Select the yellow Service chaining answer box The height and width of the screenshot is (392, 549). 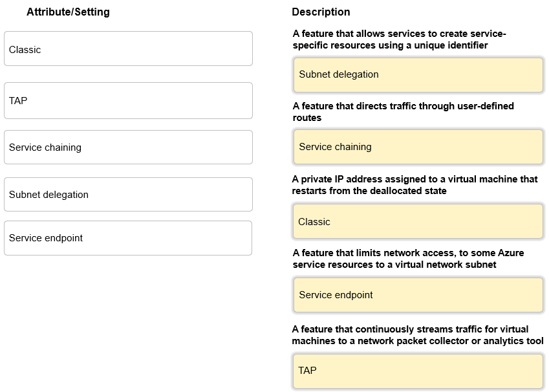418,147
